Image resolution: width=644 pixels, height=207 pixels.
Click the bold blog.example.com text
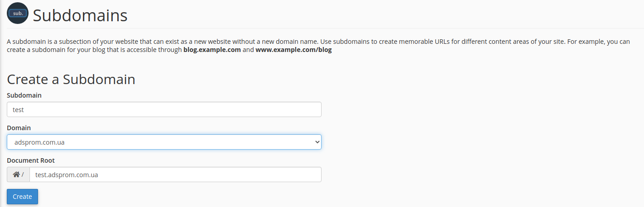coord(212,50)
